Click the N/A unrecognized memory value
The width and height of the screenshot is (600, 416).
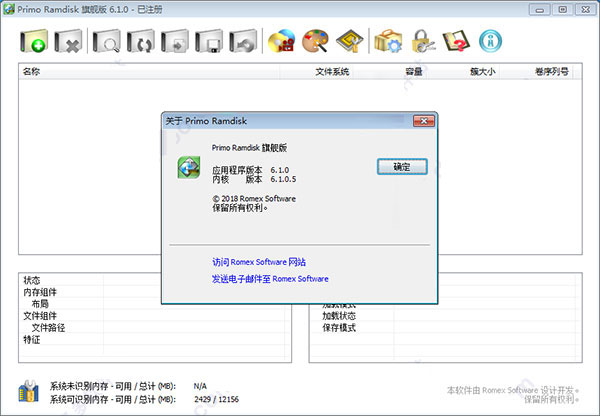(x=200, y=386)
